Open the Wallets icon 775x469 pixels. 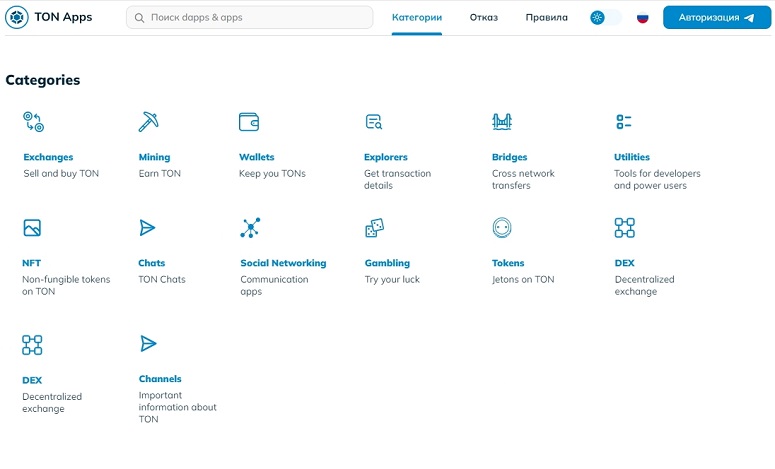[249, 122]
